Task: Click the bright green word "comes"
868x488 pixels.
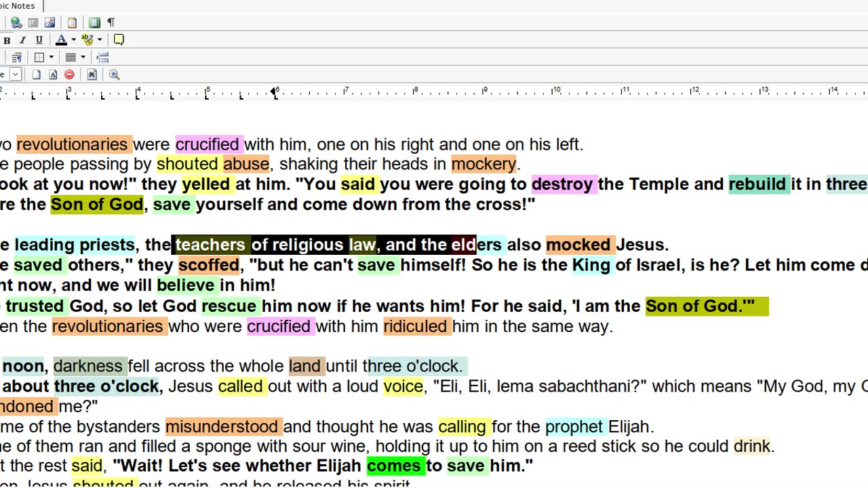Action: coord(394,466)
